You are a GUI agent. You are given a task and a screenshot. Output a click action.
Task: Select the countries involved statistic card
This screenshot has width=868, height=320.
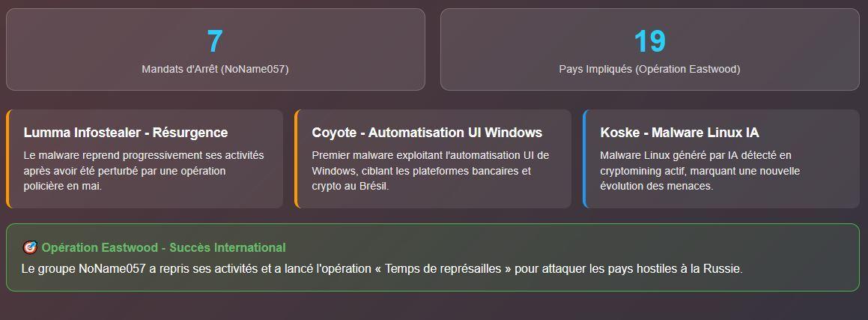point(650,49)
